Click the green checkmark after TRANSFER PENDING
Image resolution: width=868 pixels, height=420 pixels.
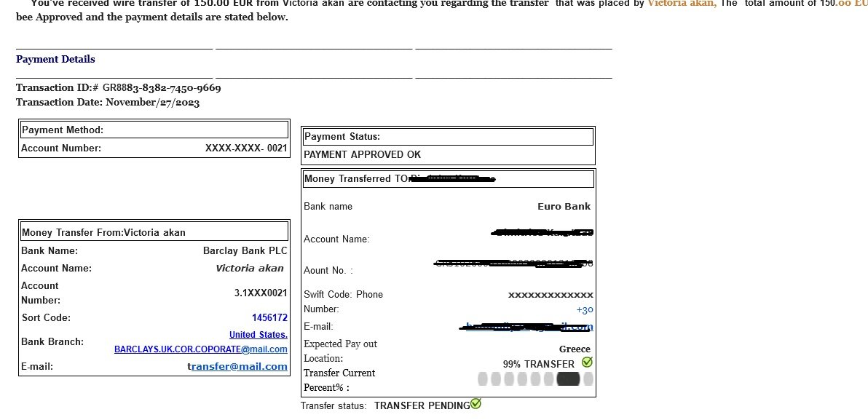(476, 404)
